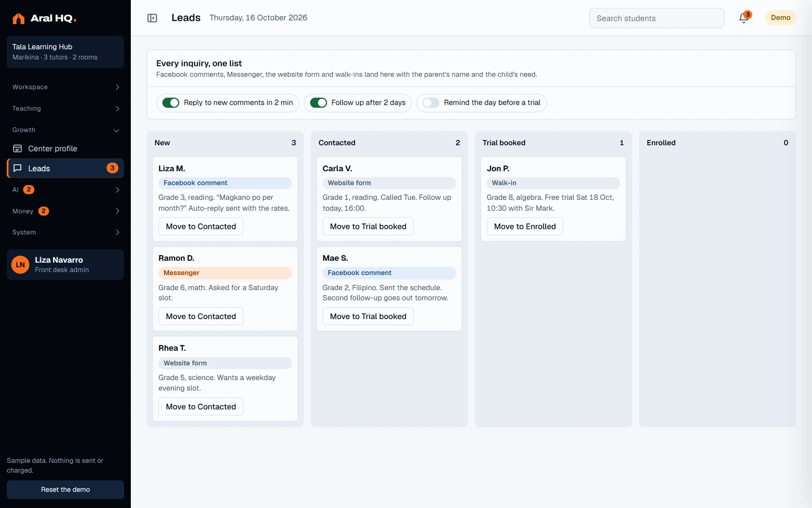Expand the AI section chevron

point(117,190)
